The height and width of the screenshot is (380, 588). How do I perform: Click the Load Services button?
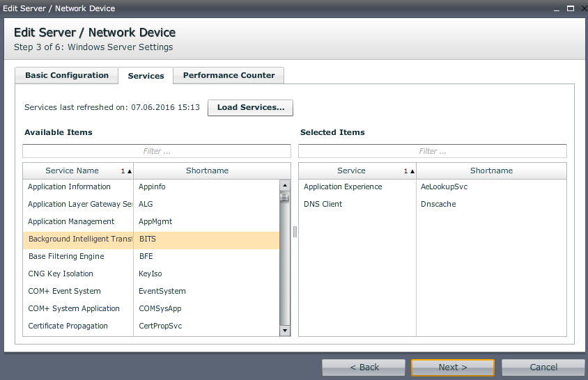250,108
